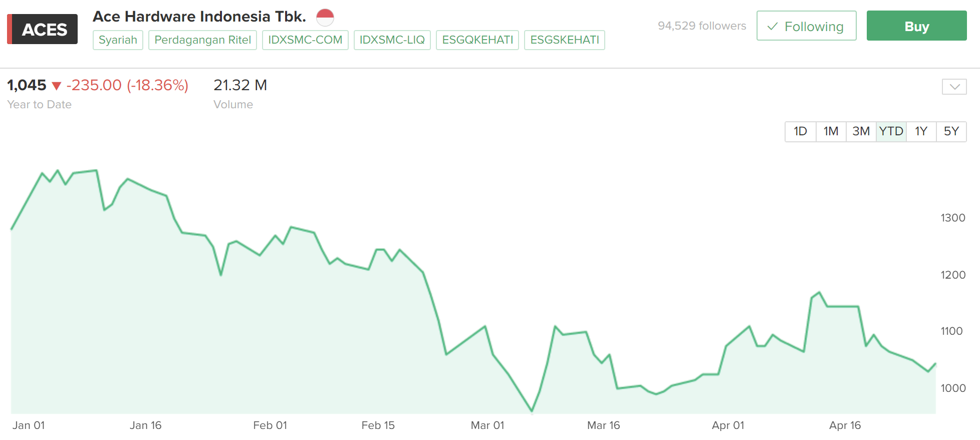The image size is (980, 440).
Task: Click the Indonesia flag icon
Action: [325, 18]
